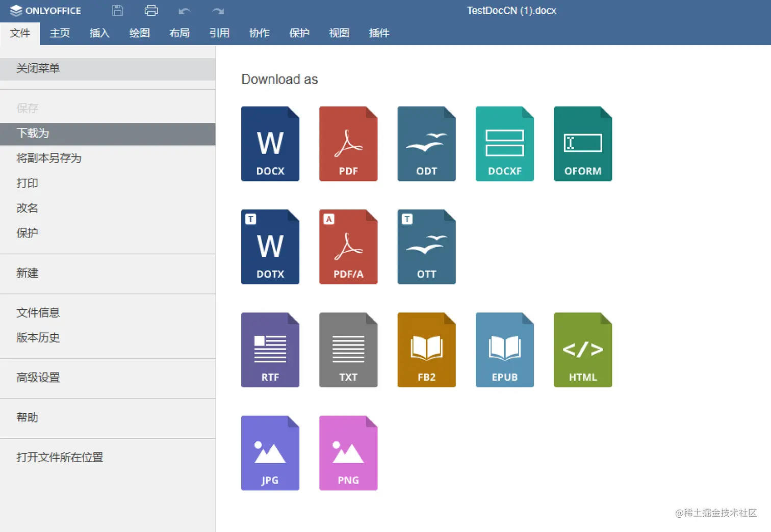Click 新建 to create new document

[x=108, y=274]
